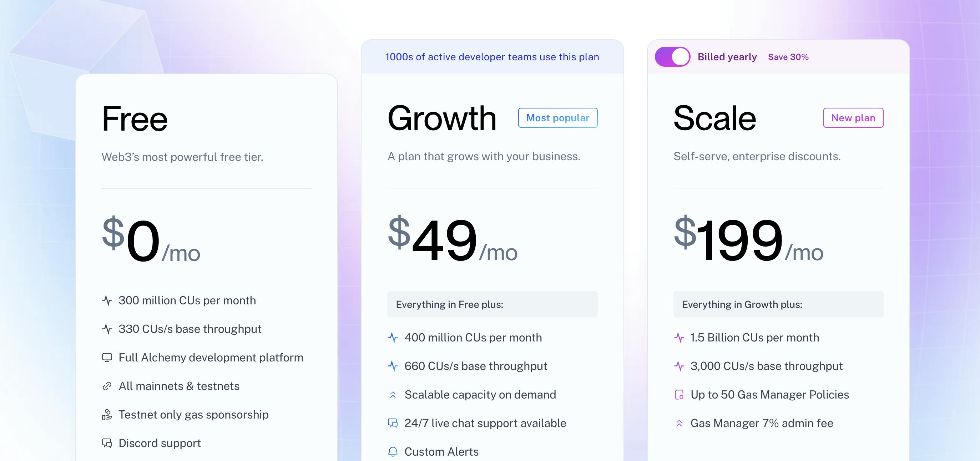The image size is (980, 461).
Task: Click the bell icon beside Custom Alerts
Action: coord(393,451)
